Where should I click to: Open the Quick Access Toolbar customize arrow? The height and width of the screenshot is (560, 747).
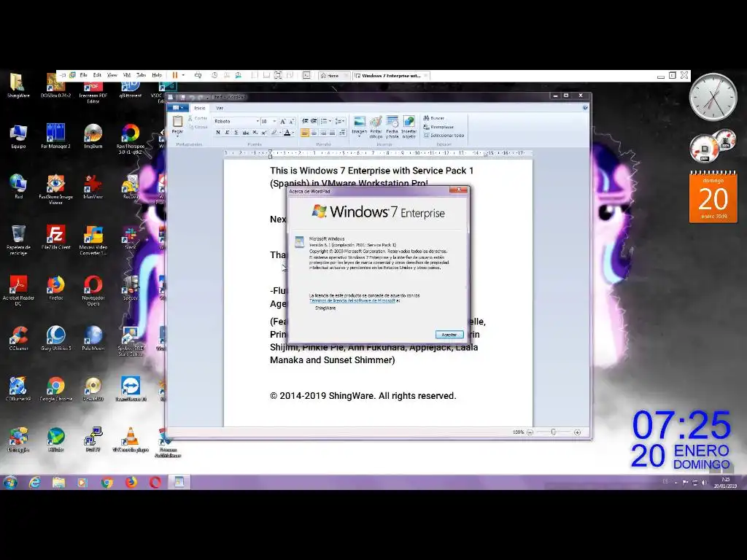(207, 97)
